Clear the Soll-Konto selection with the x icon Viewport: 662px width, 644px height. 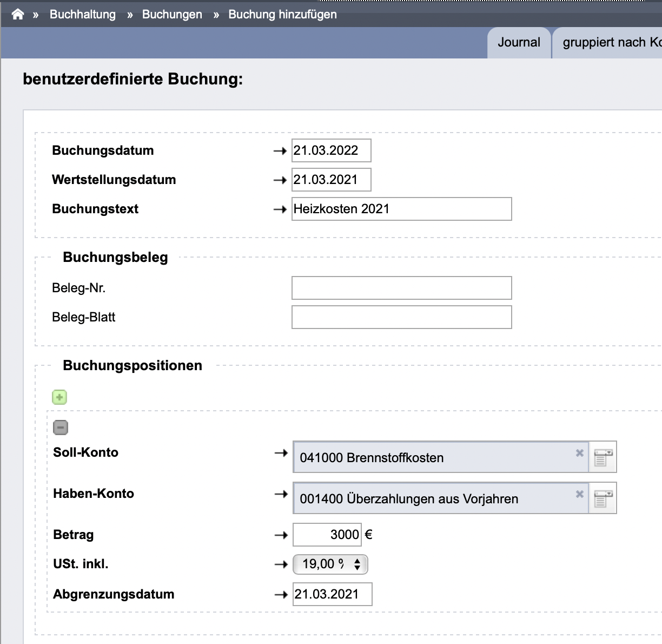[x=579, y=454]
